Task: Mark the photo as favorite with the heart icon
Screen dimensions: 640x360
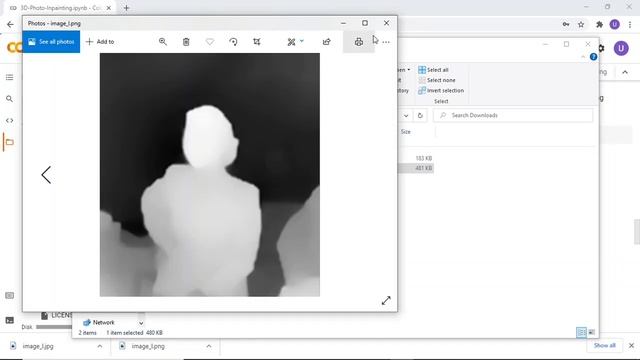Action: click(210, 42)
